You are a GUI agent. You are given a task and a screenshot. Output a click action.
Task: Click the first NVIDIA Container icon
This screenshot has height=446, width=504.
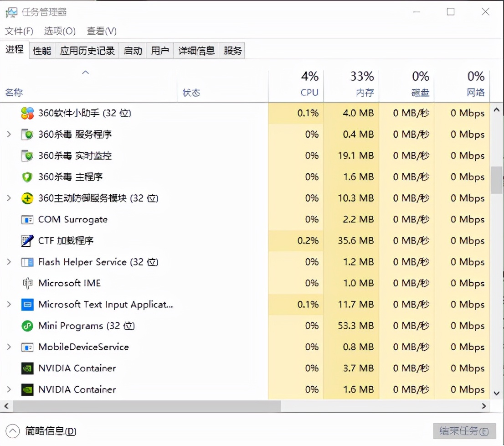(x=27, y=368)
